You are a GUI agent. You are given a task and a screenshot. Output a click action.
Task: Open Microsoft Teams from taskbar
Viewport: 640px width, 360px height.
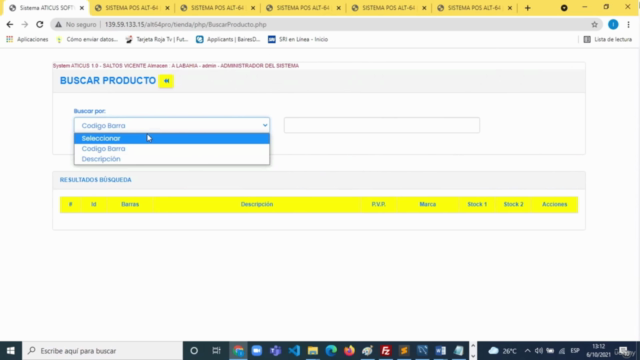276,351
